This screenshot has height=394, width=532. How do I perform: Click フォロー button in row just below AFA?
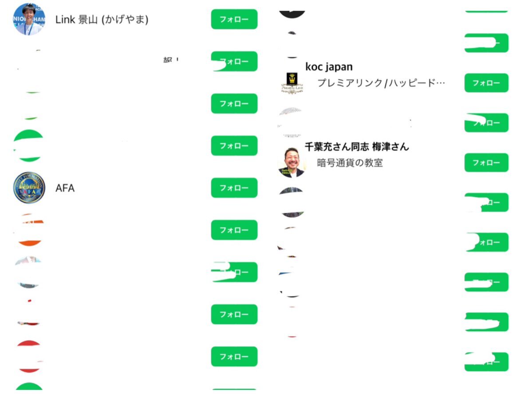point(234,230)
